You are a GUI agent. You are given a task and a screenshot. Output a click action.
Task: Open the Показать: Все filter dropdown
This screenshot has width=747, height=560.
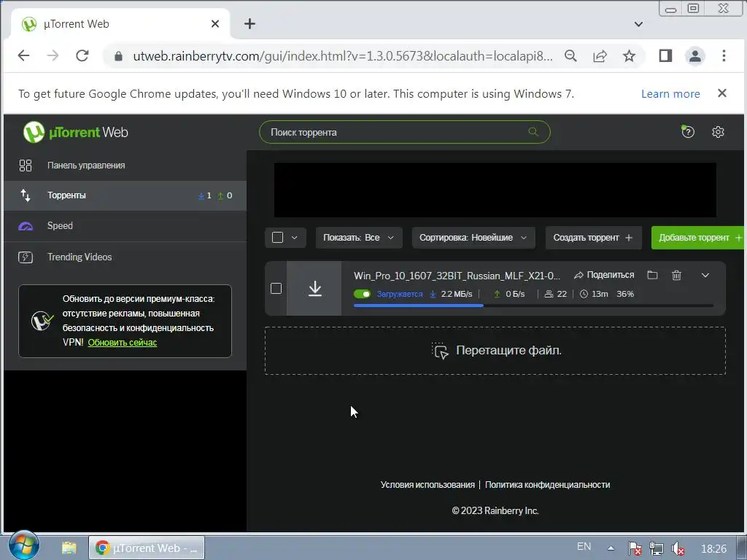click(x=359, y=237)
